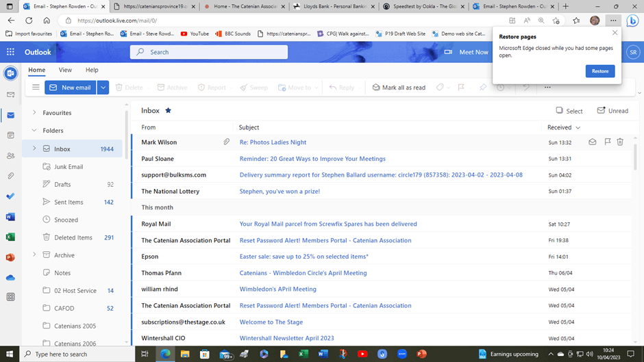Image resolution: width=644 pixels, height=362 pixels.
Task: Open YouTube app in the taskbar
Action: [x=362, y=354]
